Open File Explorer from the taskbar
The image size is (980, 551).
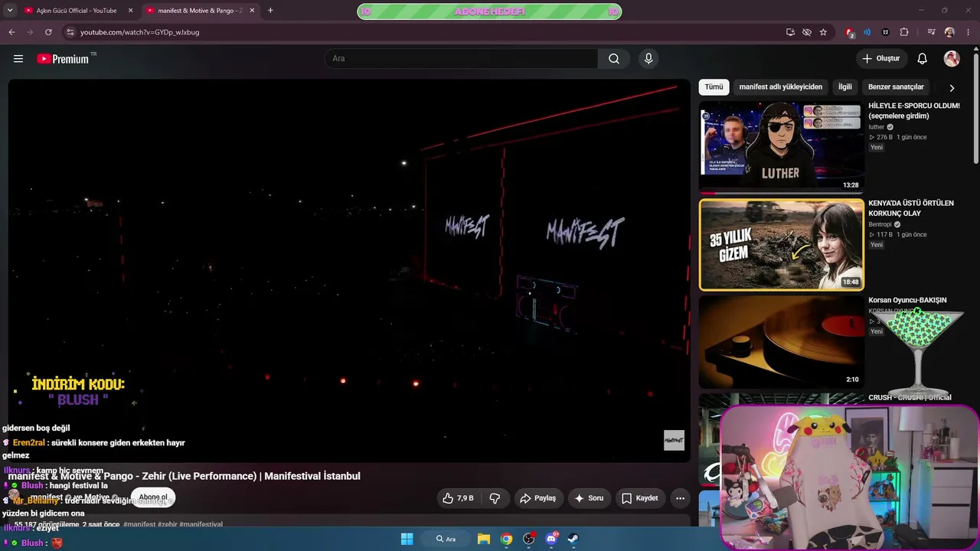tap(484, 539)
